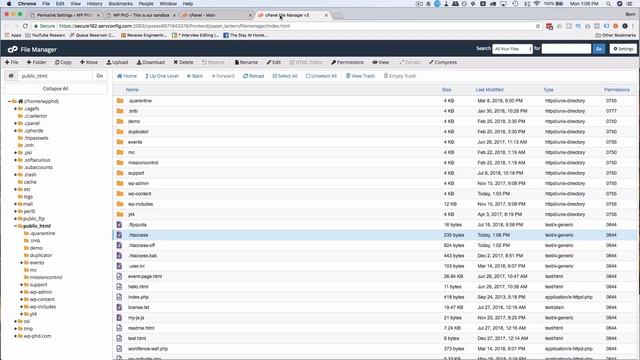Click the Copy toolbar button
The width and height of the screenshot is (640, 360).
coord(63,62)
